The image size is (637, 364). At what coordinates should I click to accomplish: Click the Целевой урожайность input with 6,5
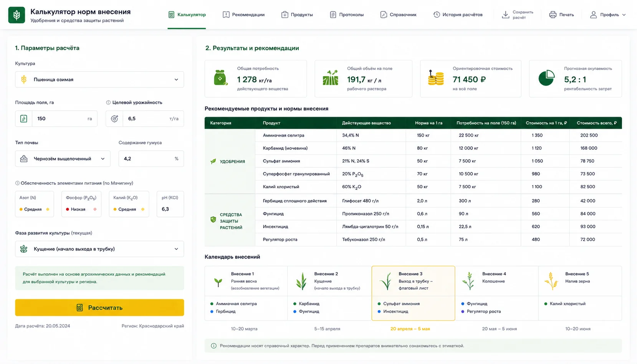click(x=145, y=119)
